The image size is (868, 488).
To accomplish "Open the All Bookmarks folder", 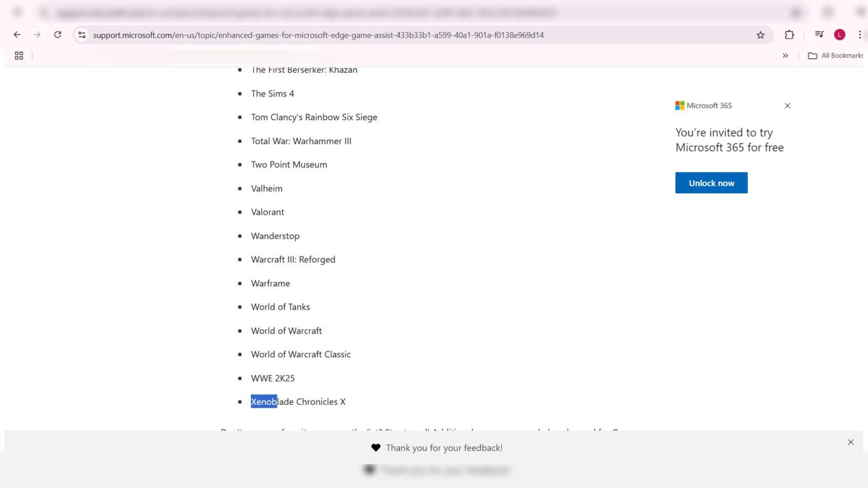I will coord(836,55).
